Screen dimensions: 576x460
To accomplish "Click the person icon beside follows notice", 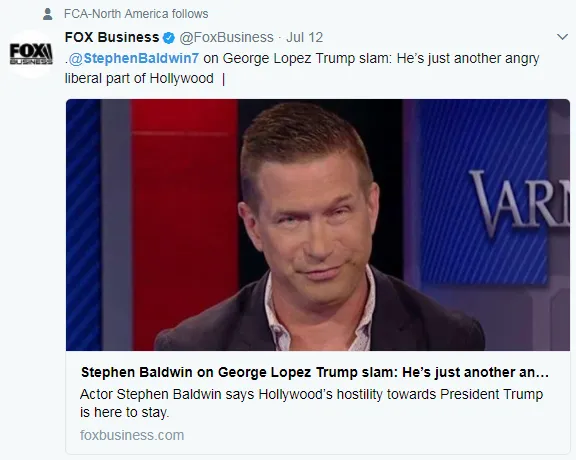I will 47,14.
